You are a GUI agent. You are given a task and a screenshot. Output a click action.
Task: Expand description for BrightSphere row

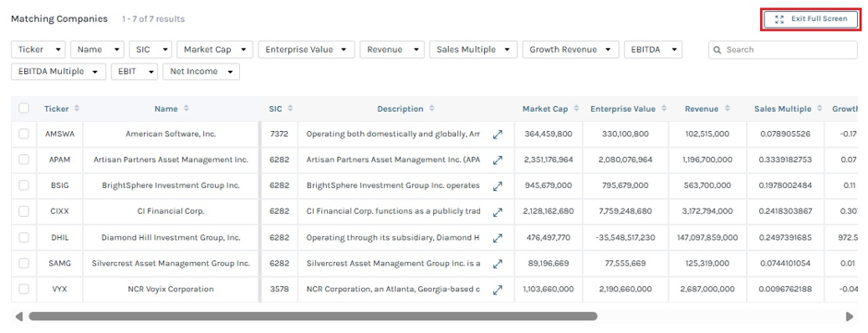click(x=498, y=185)
